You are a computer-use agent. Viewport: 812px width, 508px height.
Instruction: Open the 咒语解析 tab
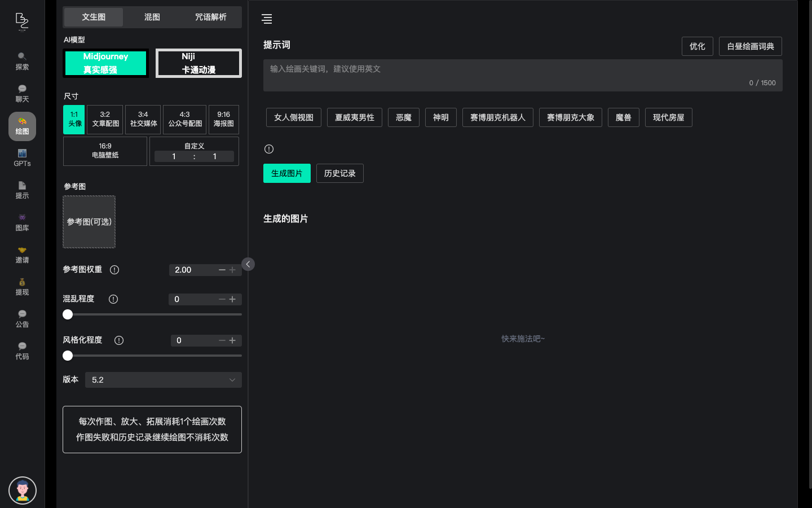pos(209,17)
